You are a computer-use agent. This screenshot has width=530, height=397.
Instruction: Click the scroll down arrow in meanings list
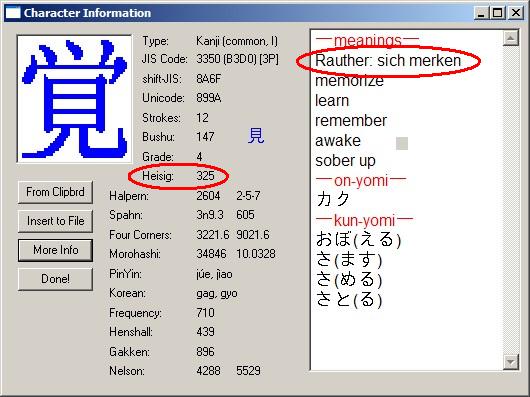(x=510, y=362)
